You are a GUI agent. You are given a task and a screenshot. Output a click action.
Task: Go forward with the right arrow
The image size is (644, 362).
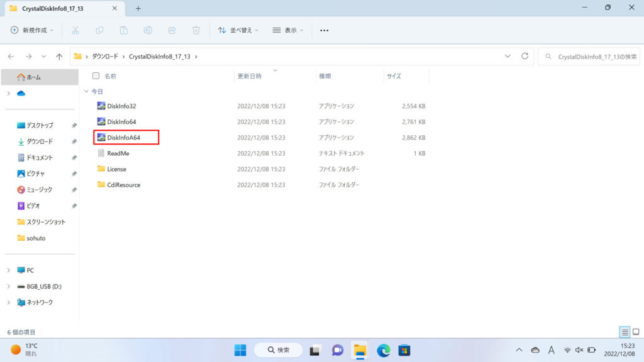coord(28,57)
